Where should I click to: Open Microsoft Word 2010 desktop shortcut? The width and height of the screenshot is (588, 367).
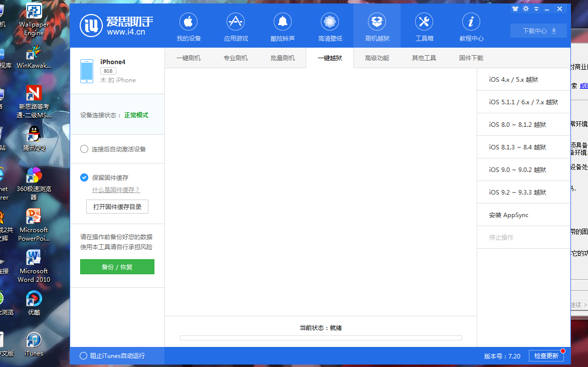pos(34,266)
